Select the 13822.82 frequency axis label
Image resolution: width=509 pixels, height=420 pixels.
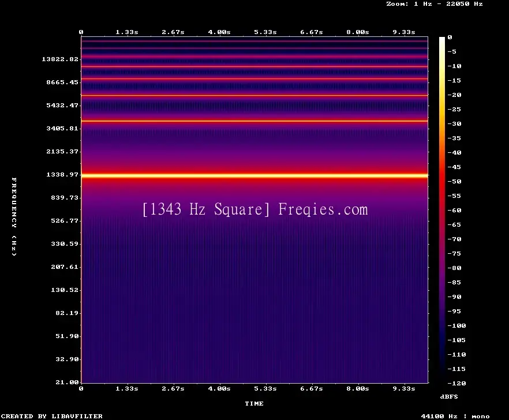tap(60, 59)
